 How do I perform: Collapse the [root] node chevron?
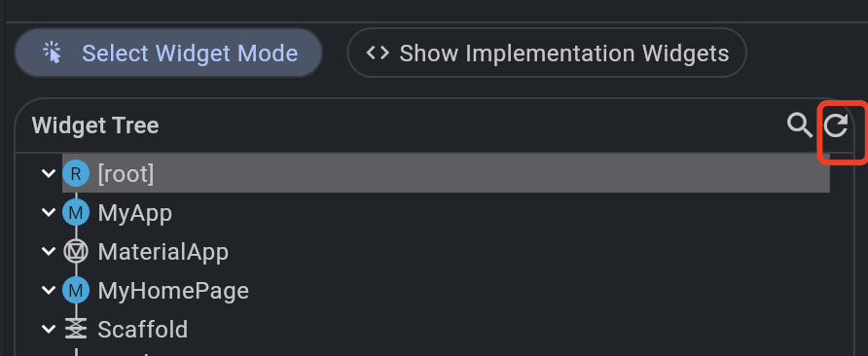(x=49, y=173)
